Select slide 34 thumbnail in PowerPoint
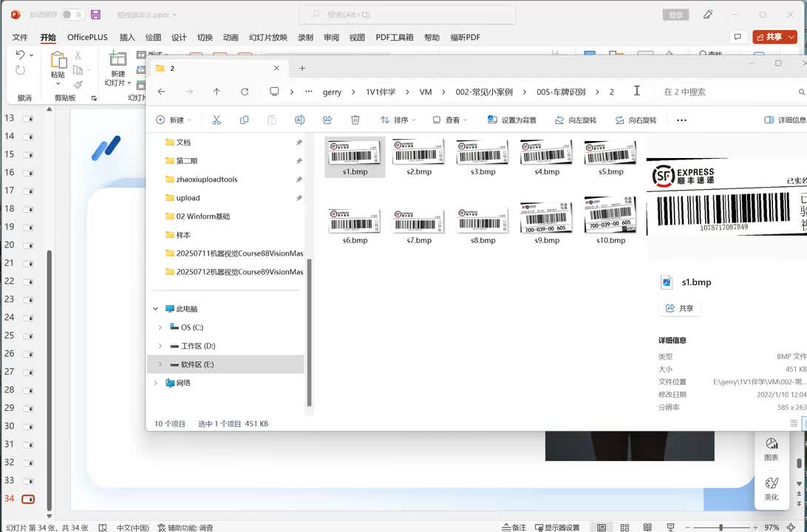 [x=28, y=499]
